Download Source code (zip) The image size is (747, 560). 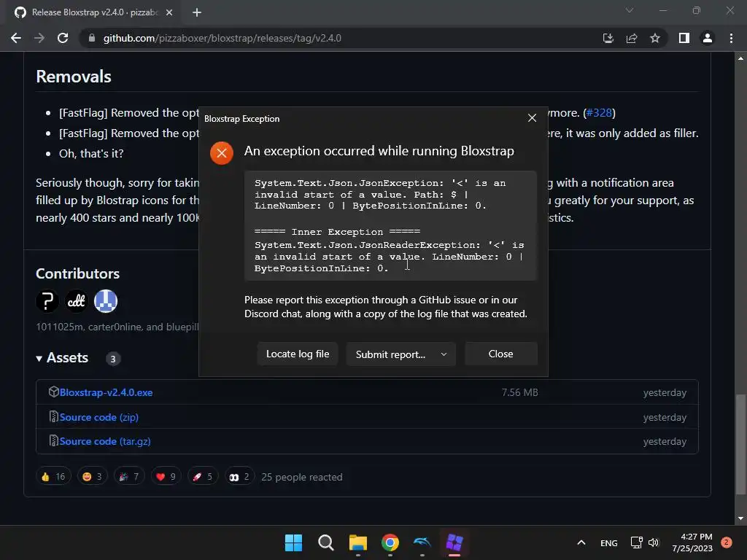(x=99, y=417)
